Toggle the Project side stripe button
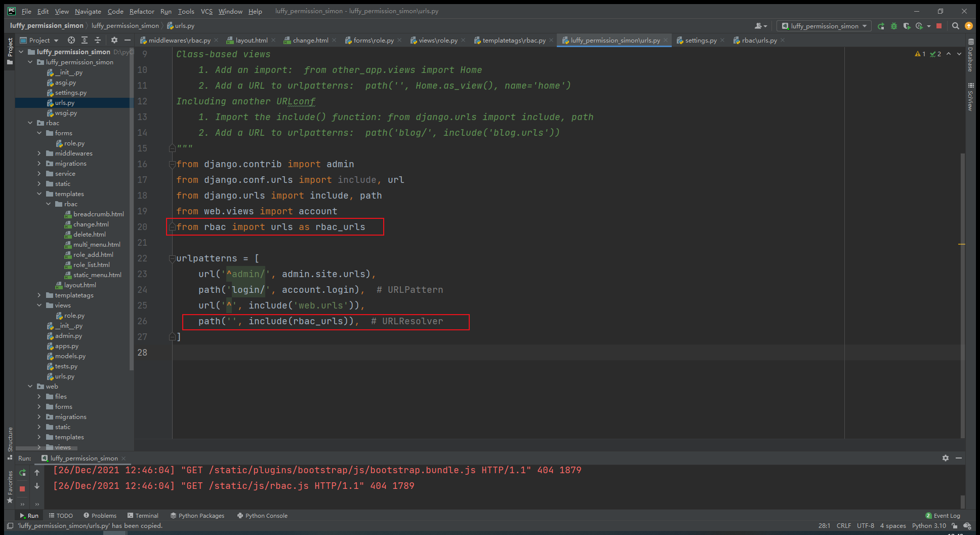The height and width of the screenshot is (535, 980). [10, 51]
